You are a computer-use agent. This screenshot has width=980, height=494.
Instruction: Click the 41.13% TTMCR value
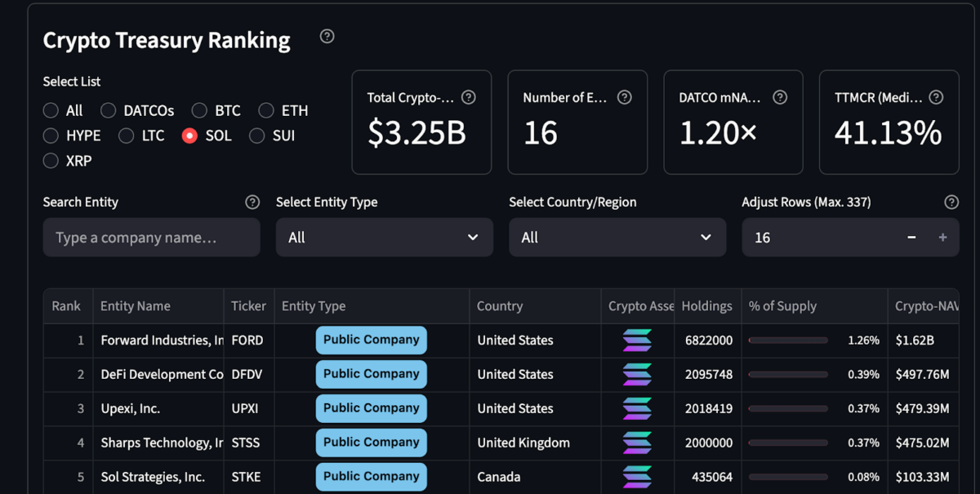point(889,133)
